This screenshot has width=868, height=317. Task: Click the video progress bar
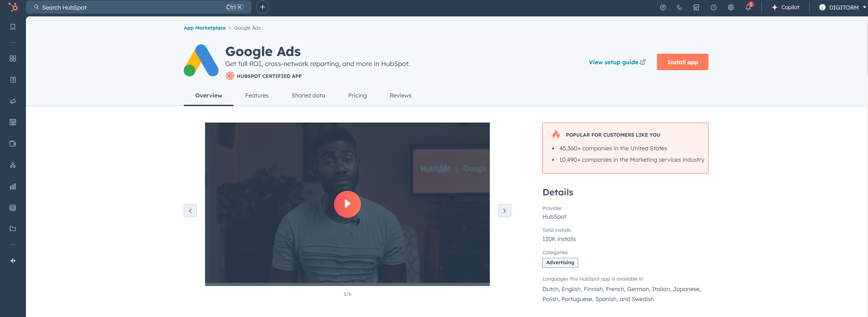point(347,284)
